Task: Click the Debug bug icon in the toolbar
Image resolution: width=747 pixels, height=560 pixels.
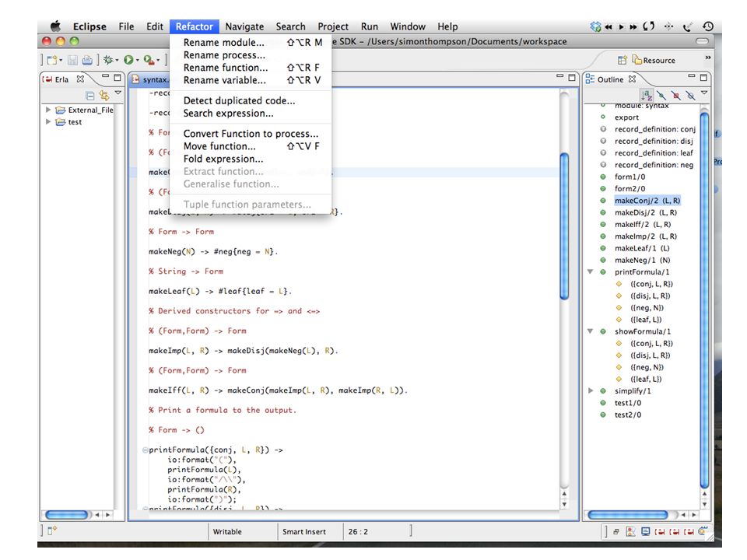Action: pos(109,60)
